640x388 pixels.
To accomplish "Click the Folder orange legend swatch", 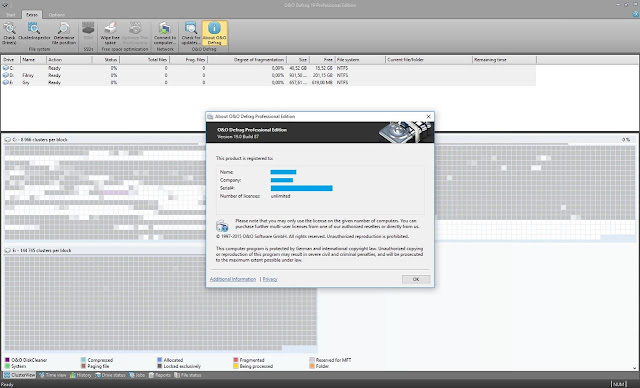I will click(312, 366).
